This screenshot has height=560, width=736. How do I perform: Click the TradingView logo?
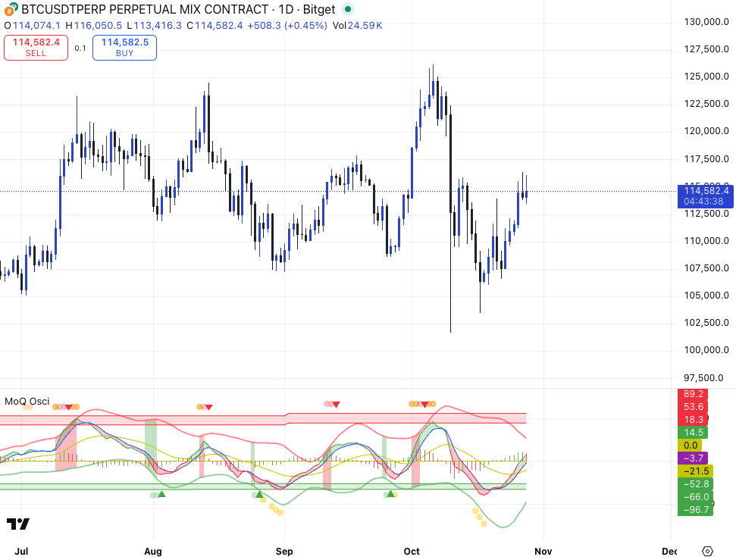[17, 524]
